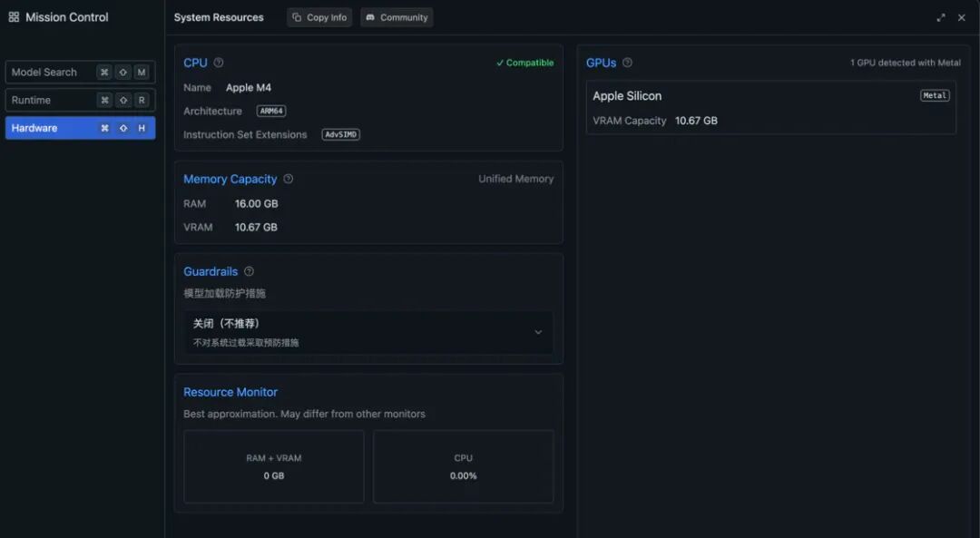Open the Model Search tab
Screen dimensions: 980x538
coord(80,72)
